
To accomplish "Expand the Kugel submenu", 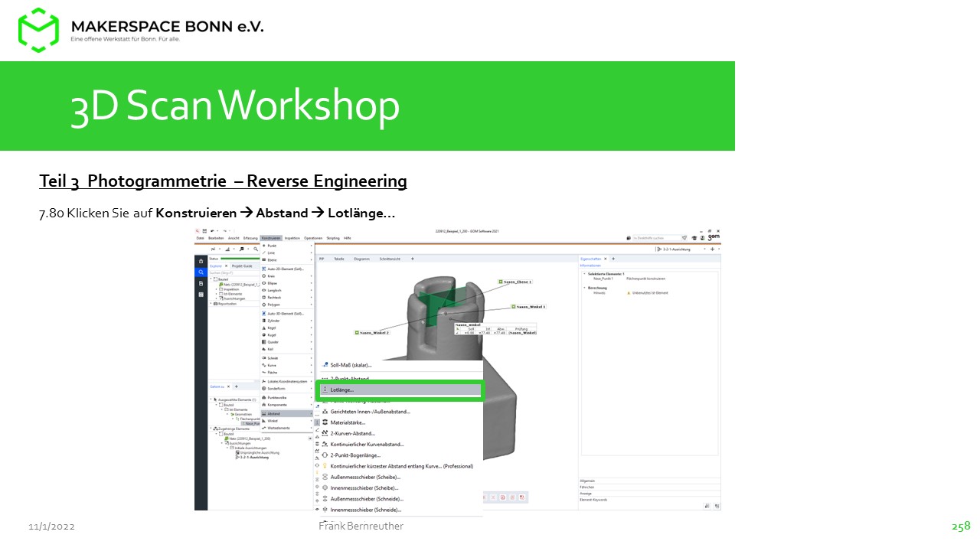I will point(287,334).
